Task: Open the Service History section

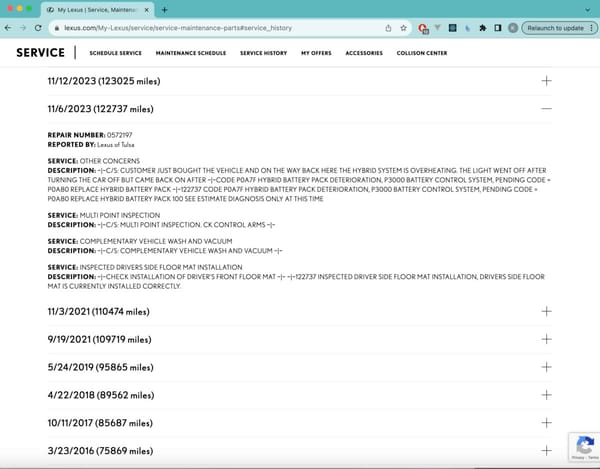Action: pos(263,53)
